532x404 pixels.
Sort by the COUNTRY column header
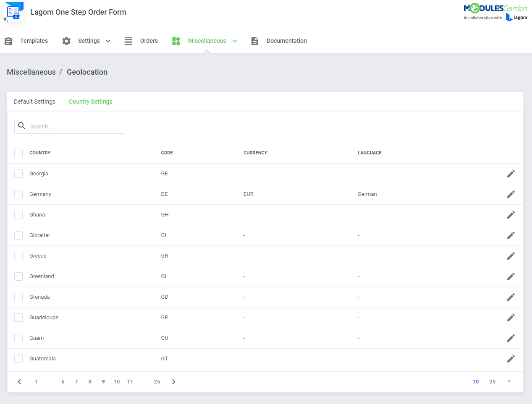click(x=40, y=153)
